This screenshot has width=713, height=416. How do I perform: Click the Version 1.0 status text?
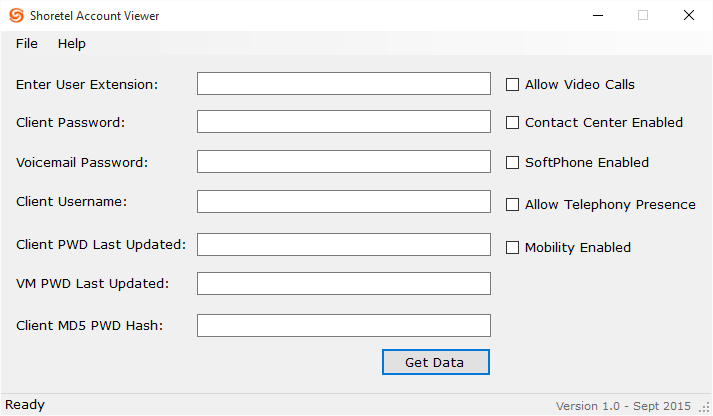tap(623, 406)
